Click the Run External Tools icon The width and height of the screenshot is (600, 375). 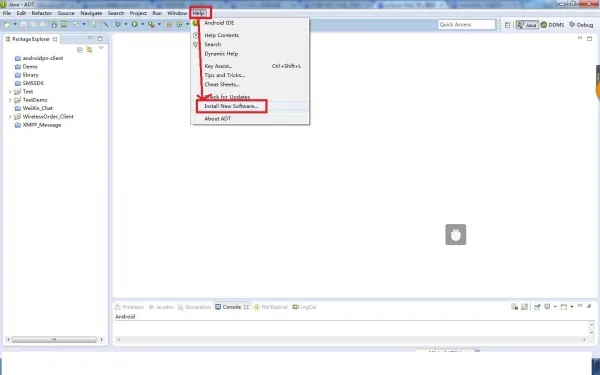151,24
